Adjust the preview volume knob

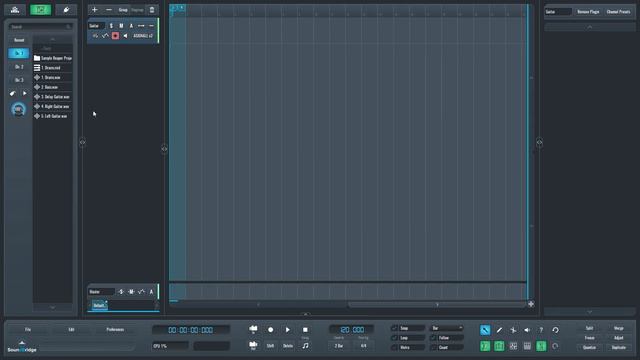[18, 109]
